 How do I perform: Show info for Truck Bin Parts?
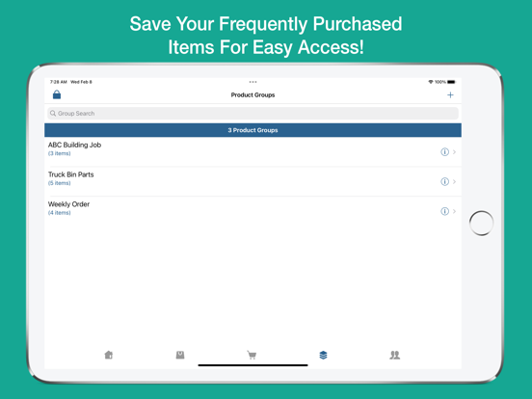point(444,181)
